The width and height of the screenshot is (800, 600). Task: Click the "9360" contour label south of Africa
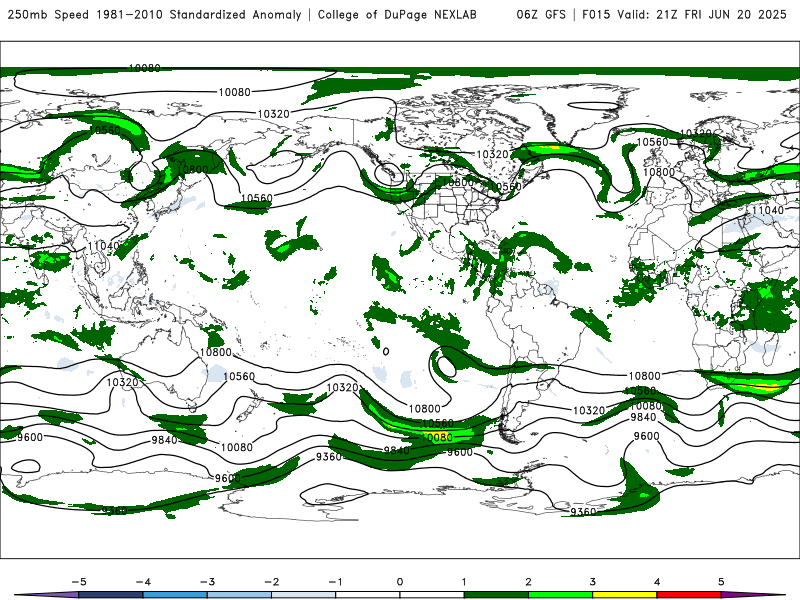[583, 511]
